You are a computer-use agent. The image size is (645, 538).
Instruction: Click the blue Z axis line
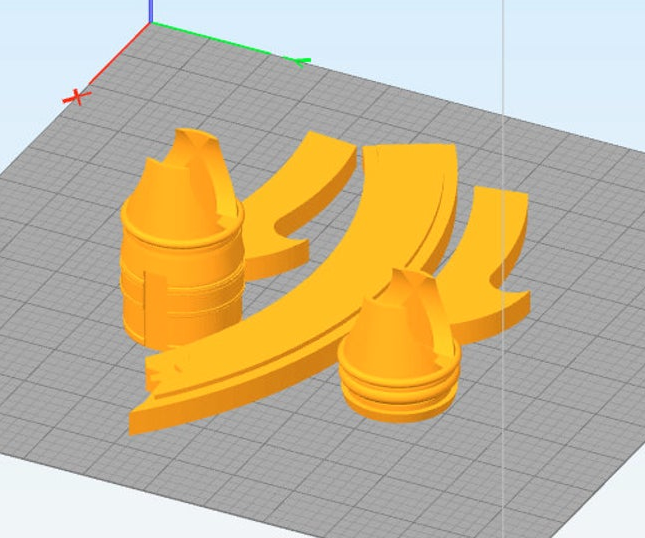[150, 10]
